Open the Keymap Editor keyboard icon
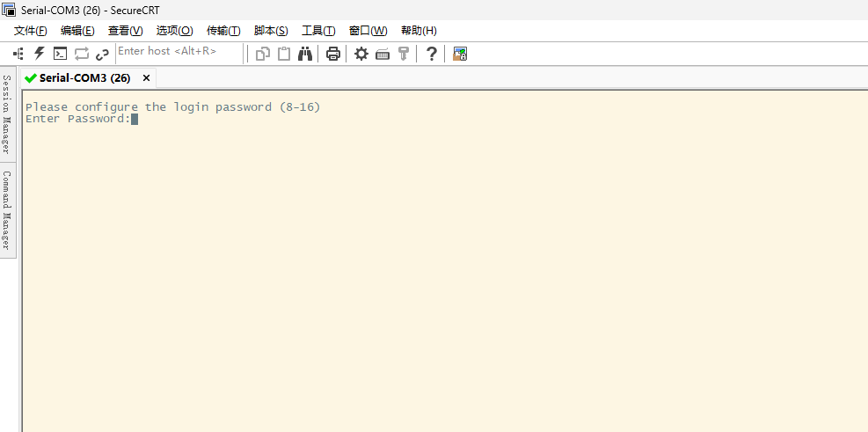The image size is (868, 432). click(x=383, y=55)
